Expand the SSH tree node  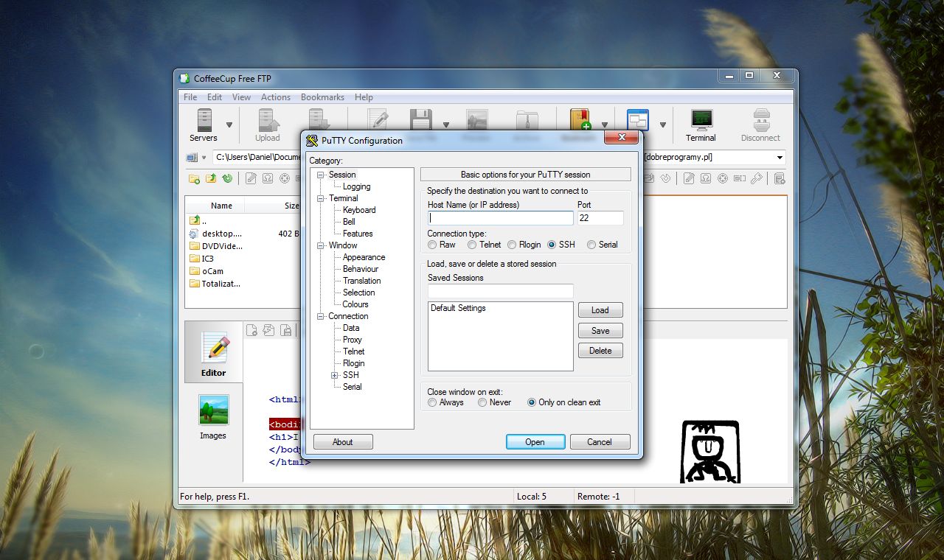point(335,375)
